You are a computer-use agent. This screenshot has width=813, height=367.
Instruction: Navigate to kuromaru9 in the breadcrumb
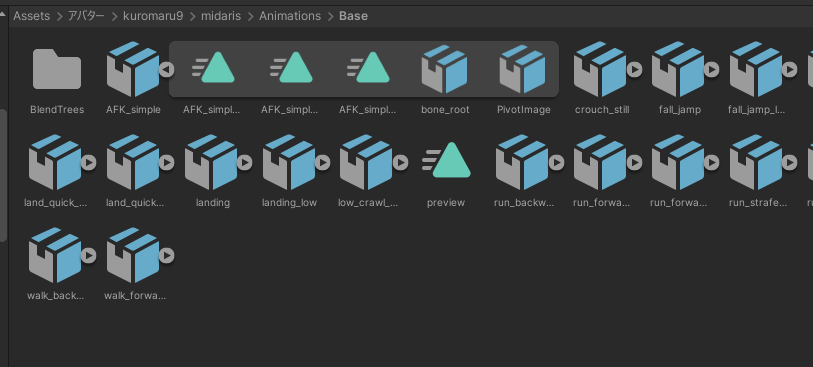(153, 16)
